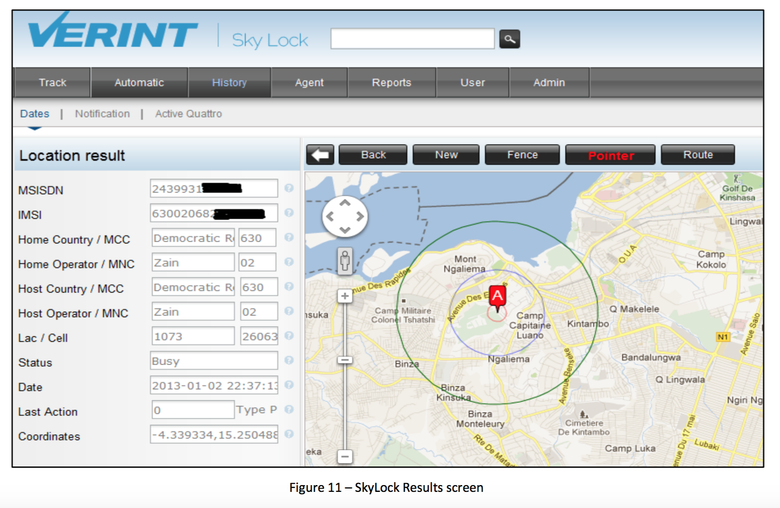Open the User tab
This screenshot has height=508, width=780.
pos(472,83)
